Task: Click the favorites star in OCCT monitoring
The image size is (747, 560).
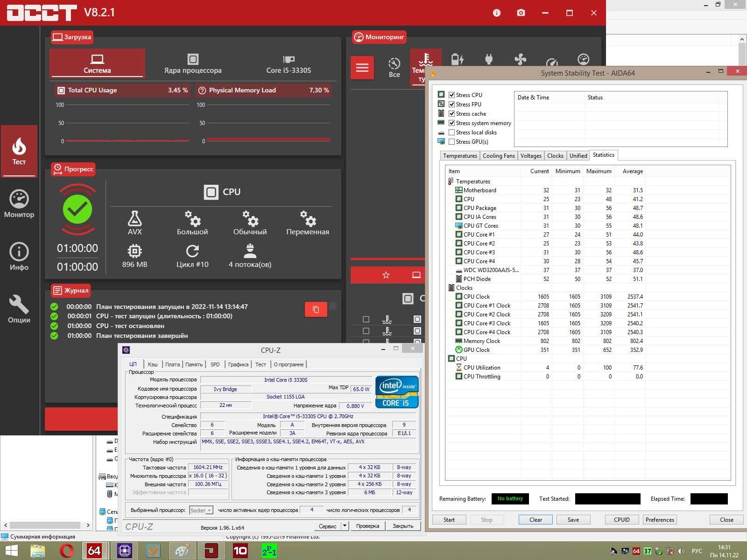Action: click(x=386, y=275)
